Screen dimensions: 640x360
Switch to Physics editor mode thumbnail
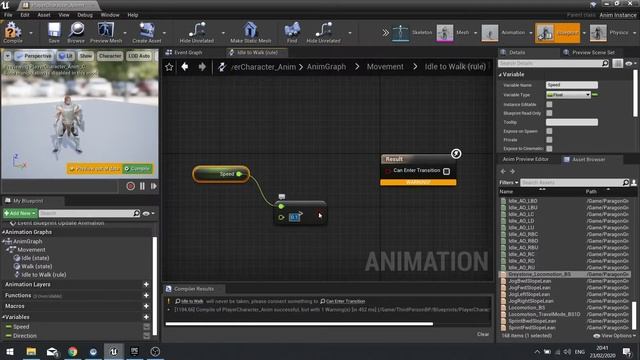coord(598,33)
